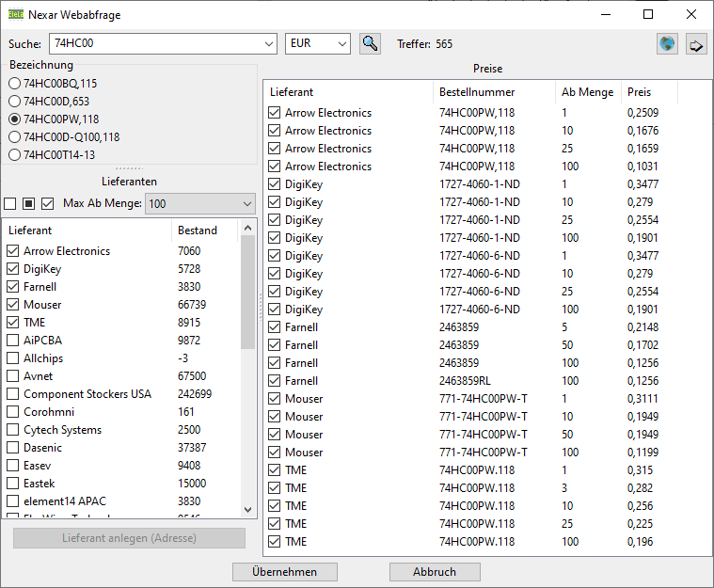Sort prices by the Preis column header
The width and height of the screenshot is (714, 588).
pyautogui.click(x=649, y=92)
